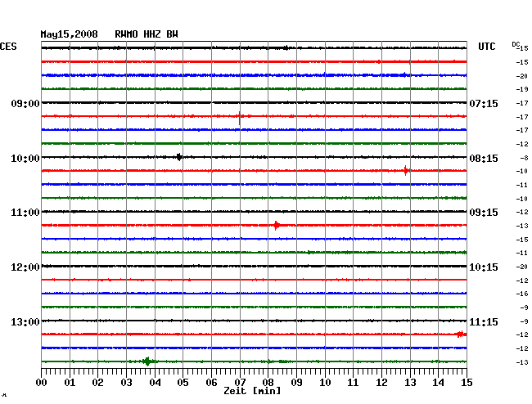The image size is (532, 404).
Task: Click the date label May15,2008
Action: [x=69, y=34]
